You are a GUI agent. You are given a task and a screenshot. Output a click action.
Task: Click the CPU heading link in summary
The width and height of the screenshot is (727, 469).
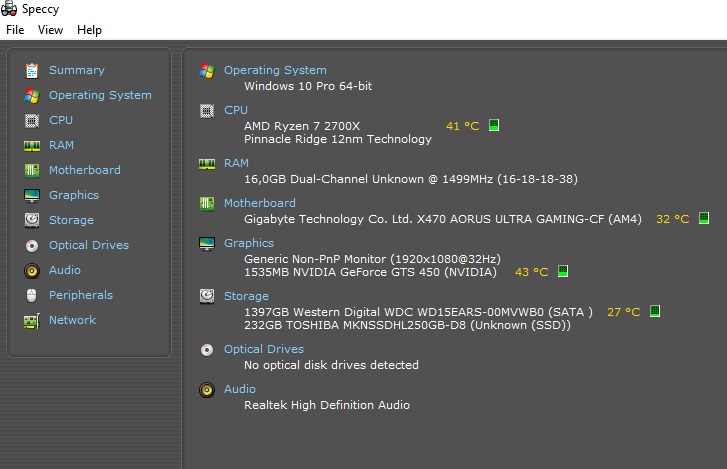[x=236, y=110]
